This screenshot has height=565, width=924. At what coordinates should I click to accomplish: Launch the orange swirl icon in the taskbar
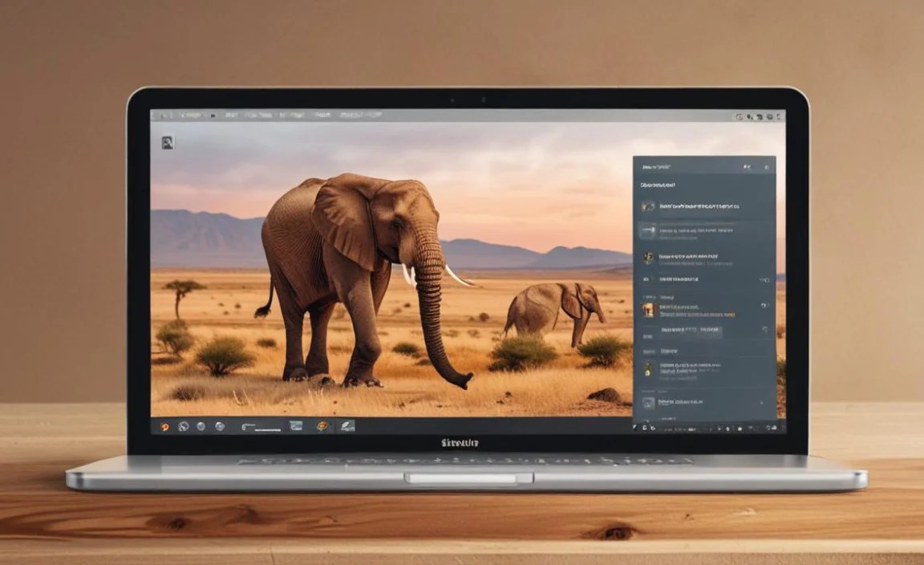coord(165,426)
